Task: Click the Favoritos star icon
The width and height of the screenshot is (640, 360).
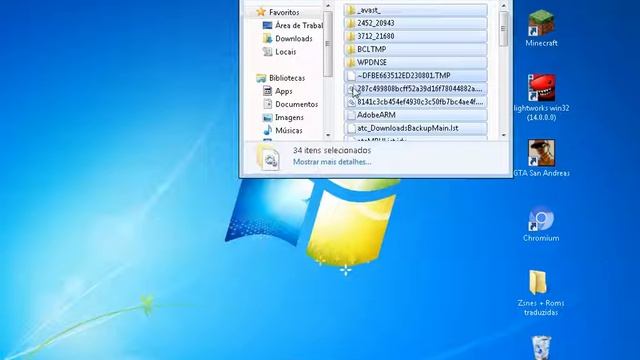Action: tap(261, 12)
